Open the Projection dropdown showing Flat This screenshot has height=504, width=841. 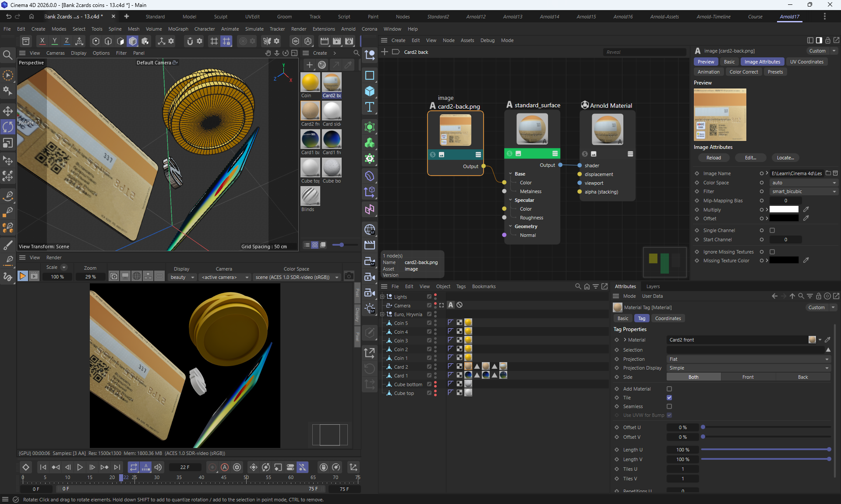click(x=748, y=359)
